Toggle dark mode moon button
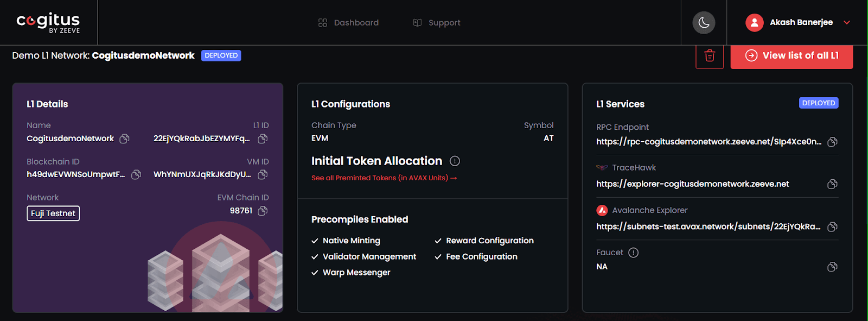 coord(704,23)
